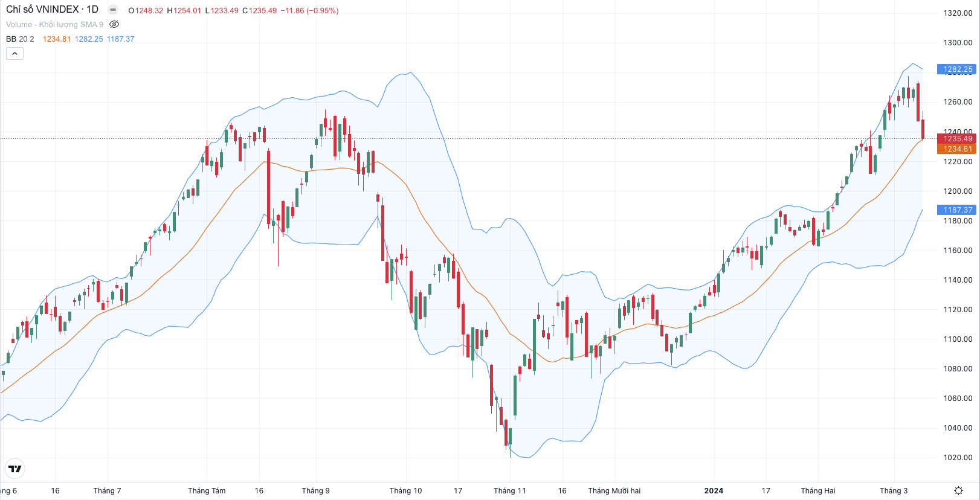
Task: Click the BB upper value 1282.25 in legend
Action: (89, 39)
